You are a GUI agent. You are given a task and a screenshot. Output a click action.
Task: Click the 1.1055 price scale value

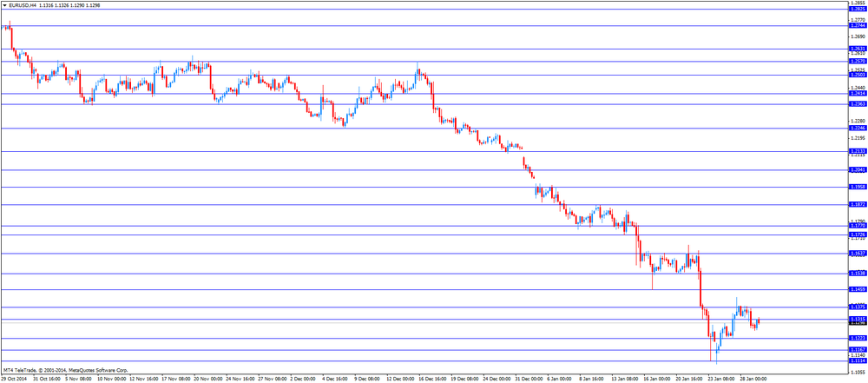(x=857, y=373)
